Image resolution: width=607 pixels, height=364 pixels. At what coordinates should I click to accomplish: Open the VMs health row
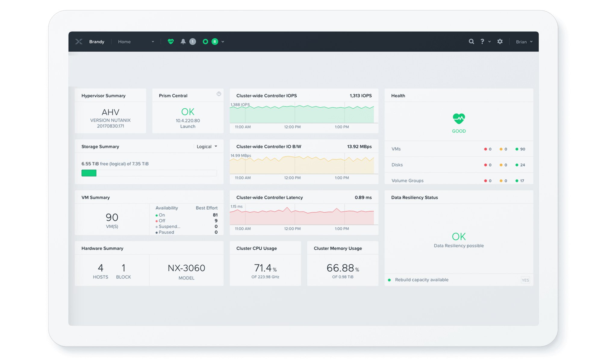[x=396, y=149]
